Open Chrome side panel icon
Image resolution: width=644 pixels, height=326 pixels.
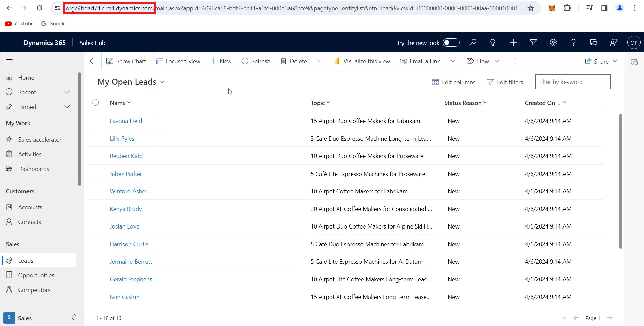click(604, 8)
